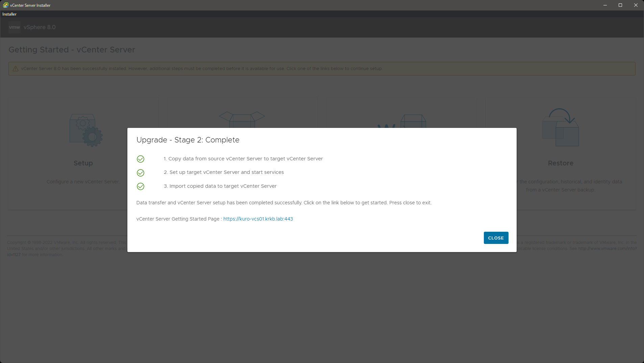Click the Upgrade Stage 2 Complete dialog title
The width and height of the screenshot is (644, 363).
pyautogui.click(x=188, y=140)
